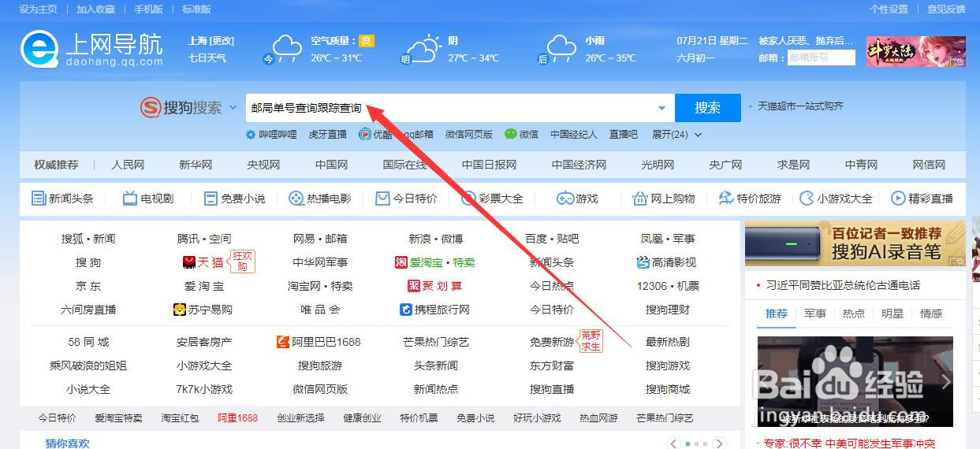Open 百度·贴吧 link
The height and width of the screenshot is (449, 980).
tap(551, 239)
